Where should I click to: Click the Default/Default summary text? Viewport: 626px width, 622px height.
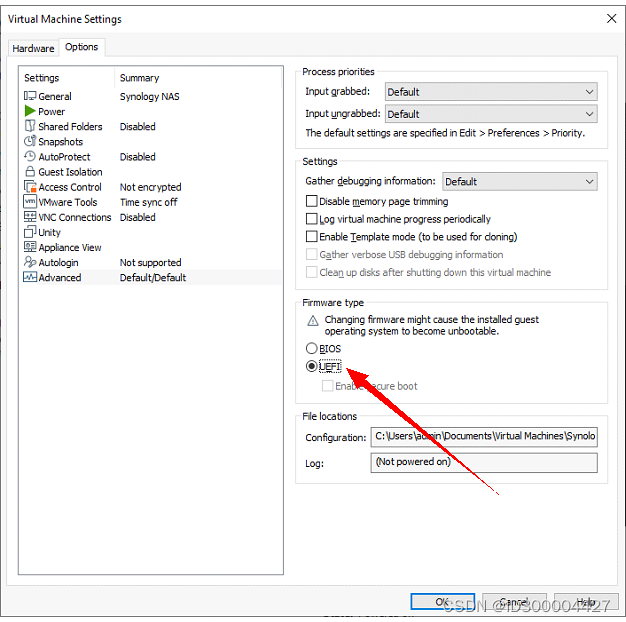pyautogui.click(x=153, y=277)
